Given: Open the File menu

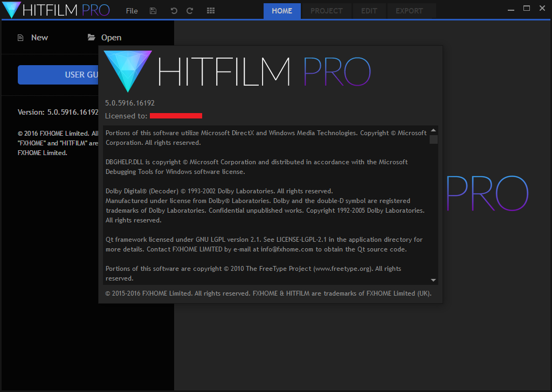Looking at the screenshot, I should tap(132, 11).
